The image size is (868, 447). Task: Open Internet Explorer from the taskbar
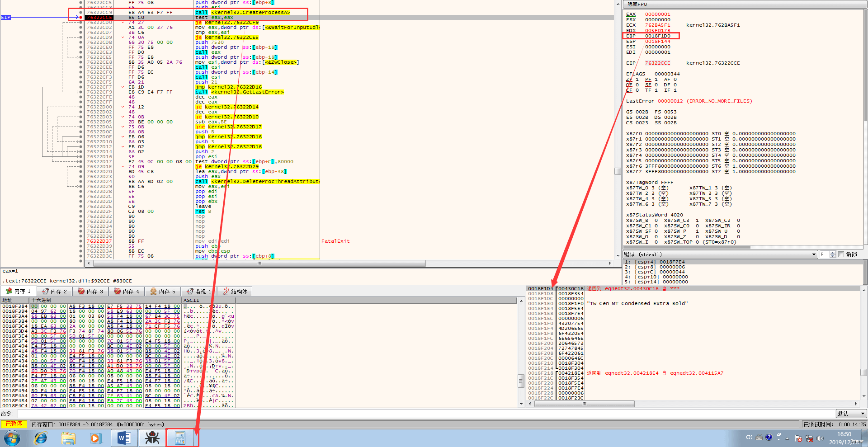tap(41, 438)
